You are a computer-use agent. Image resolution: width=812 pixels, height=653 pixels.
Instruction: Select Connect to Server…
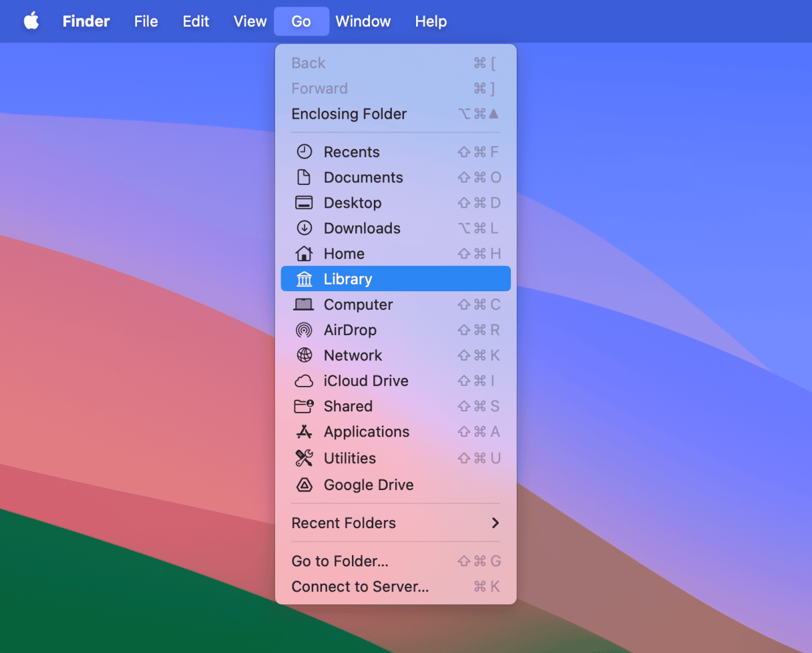pos(396,587)
